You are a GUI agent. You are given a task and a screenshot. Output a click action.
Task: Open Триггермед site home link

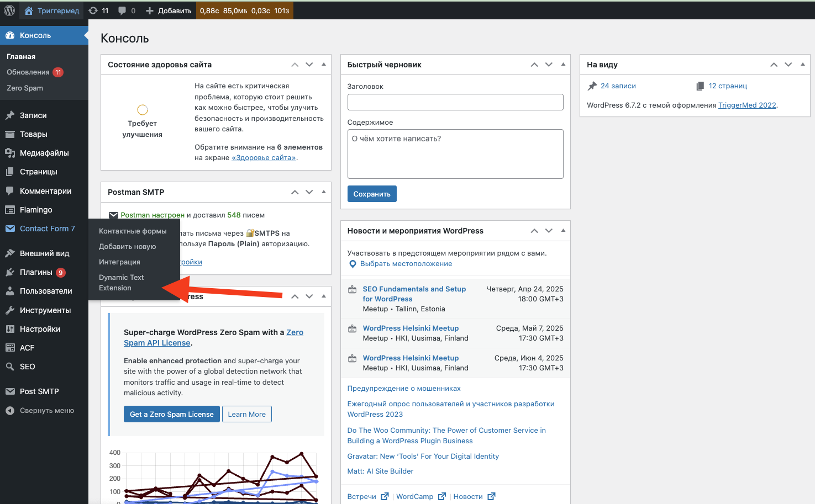tap(52, 10)
